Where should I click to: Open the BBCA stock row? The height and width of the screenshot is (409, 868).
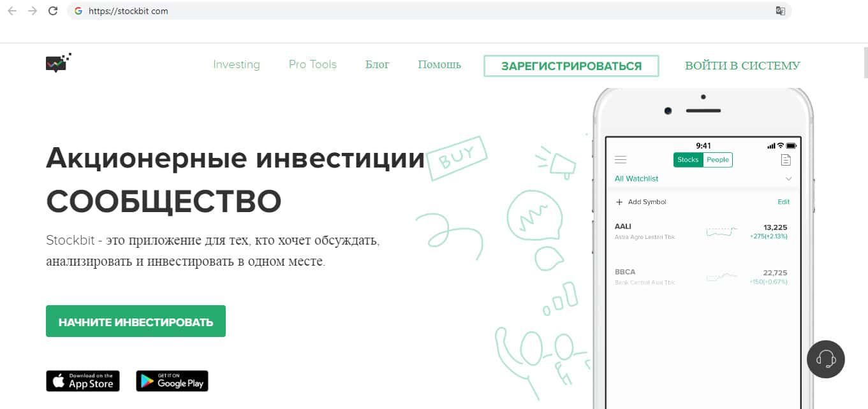(702, 276)
